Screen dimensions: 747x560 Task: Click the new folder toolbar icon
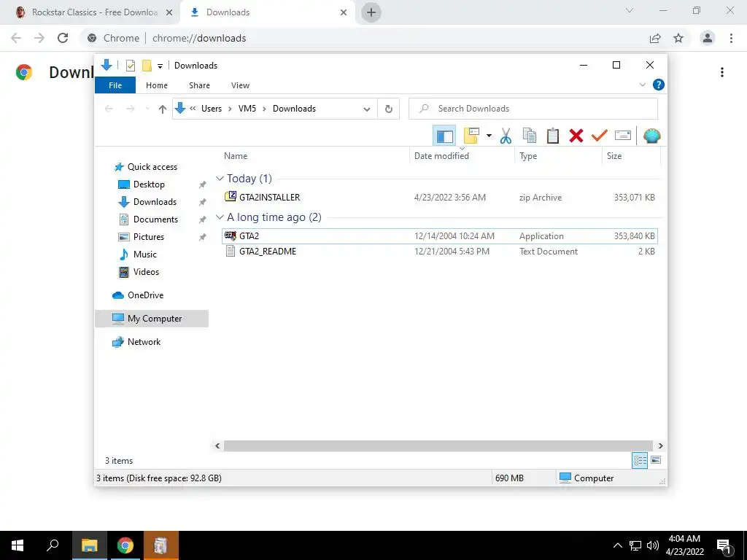471,136
